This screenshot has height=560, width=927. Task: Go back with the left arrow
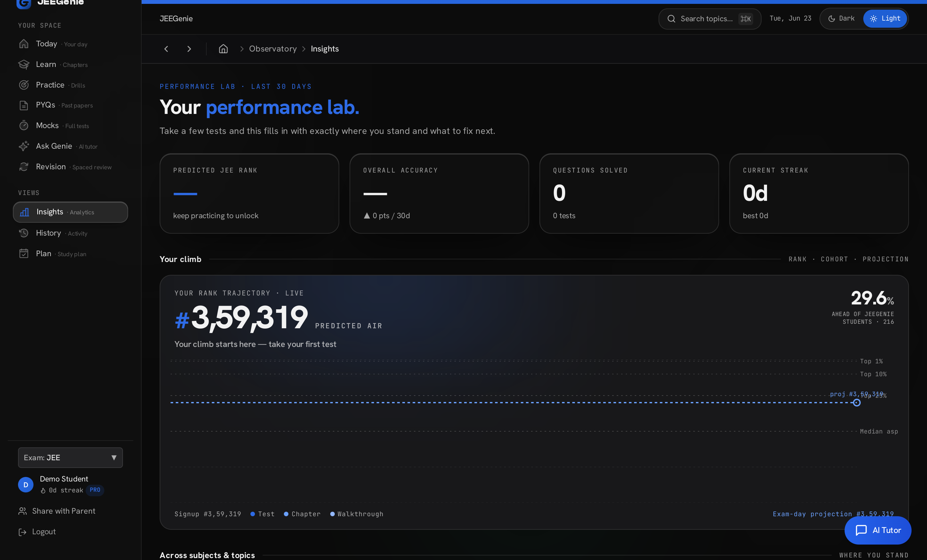click(166, 49)
